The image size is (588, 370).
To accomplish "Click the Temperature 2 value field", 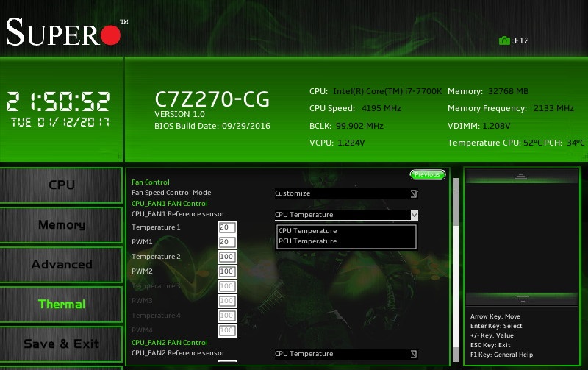I will click(227, 257).
